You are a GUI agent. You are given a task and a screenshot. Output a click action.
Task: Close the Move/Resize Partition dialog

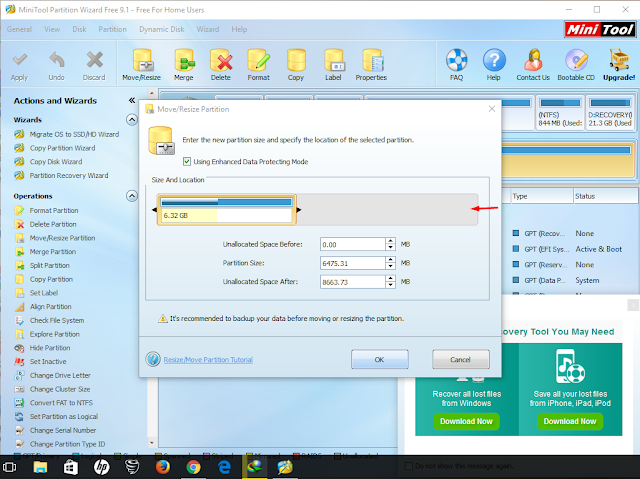point(492,109)
